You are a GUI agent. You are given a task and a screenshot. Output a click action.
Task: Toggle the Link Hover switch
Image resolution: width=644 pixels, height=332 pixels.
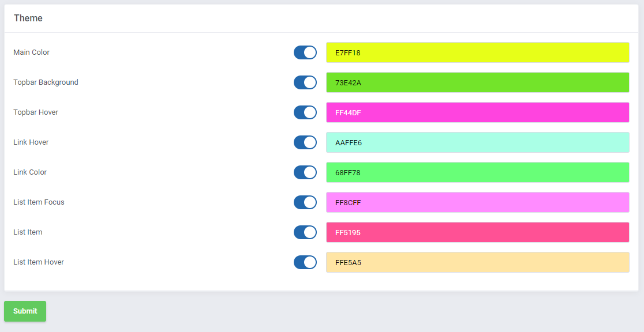[x=305, y=142]
